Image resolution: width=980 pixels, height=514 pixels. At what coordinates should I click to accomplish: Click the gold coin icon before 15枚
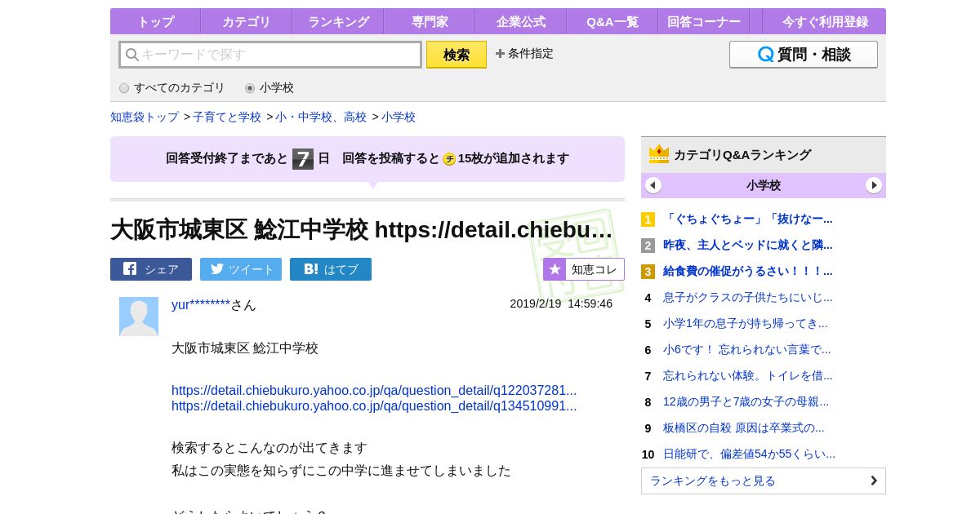pyautogui.click(x=449, y=159)
